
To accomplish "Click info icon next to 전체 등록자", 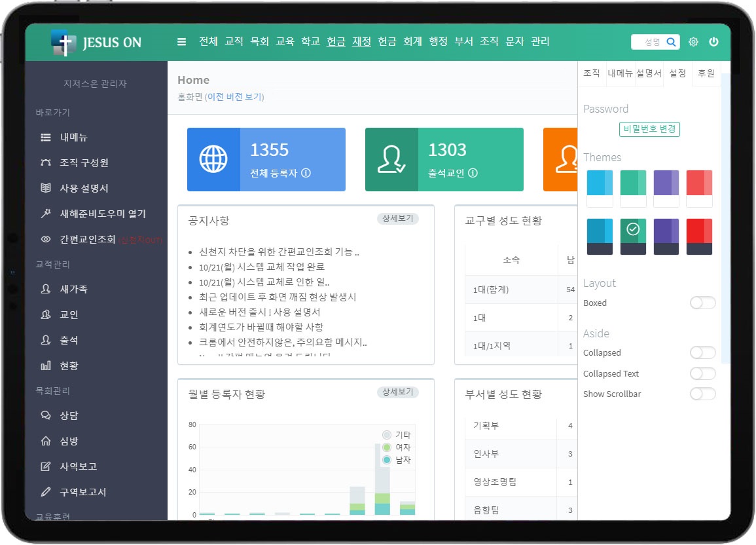I will 306,174.
